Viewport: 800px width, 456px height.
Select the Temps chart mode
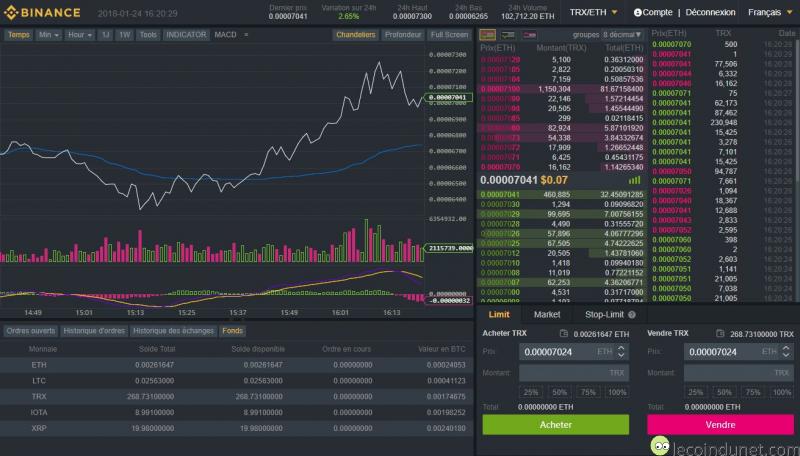point(19,35)
